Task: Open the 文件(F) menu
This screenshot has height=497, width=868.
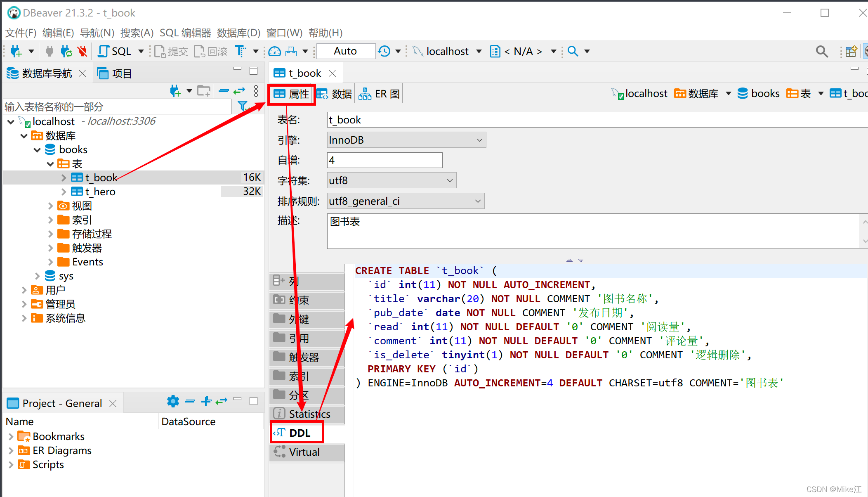Action: coord(21,33)
